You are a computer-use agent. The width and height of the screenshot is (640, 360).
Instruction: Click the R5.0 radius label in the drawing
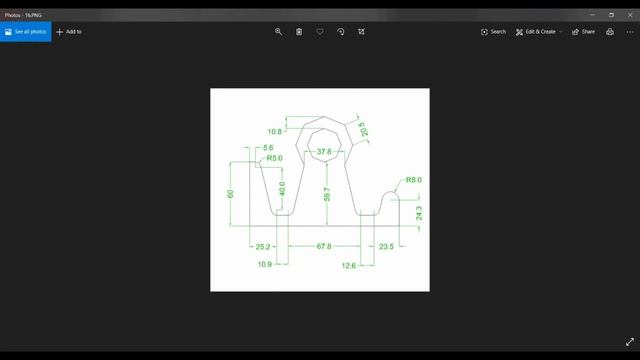[274, 158]
